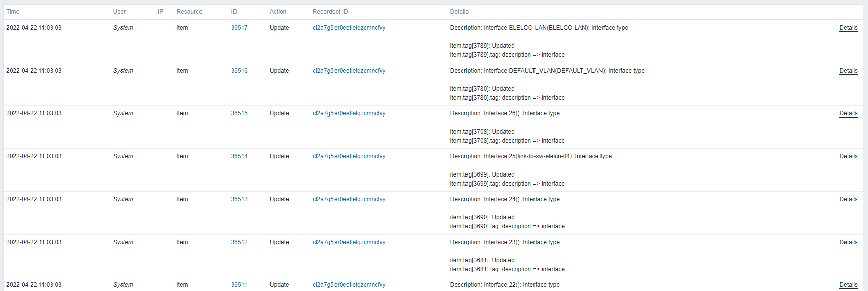
Task: Select the 36513 ID link
Action: tap(239, 199)
